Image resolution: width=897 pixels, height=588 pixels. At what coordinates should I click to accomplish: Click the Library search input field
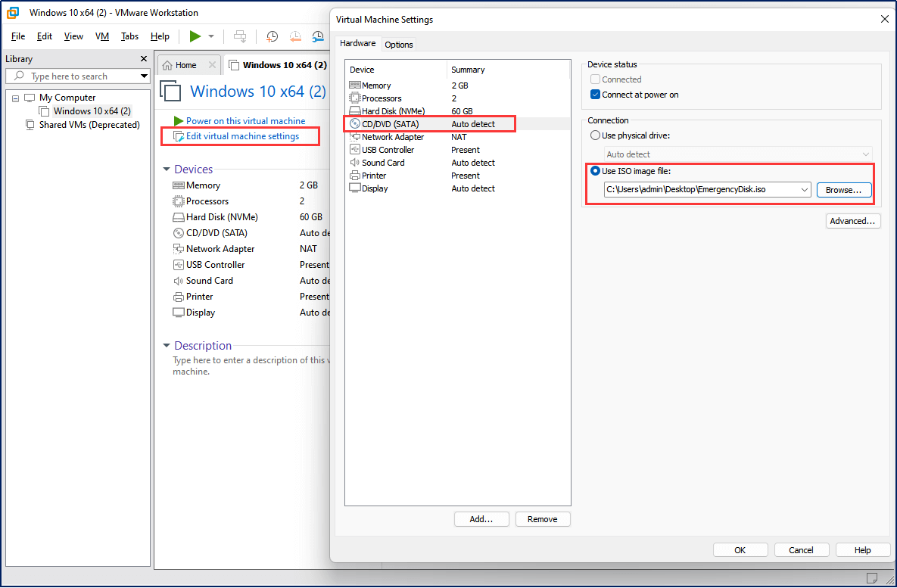point(77,76)
